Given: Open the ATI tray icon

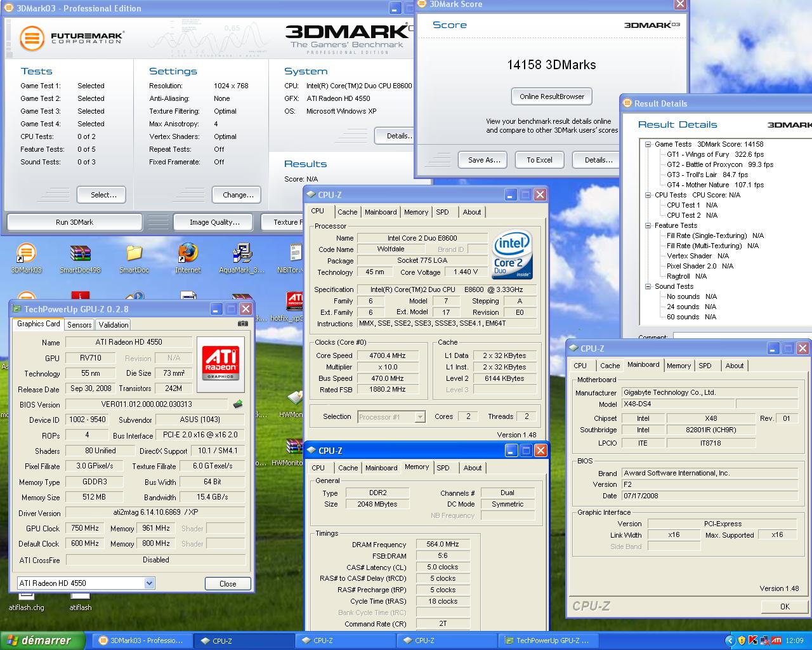Looking at the screenshot, I should 776,640.
